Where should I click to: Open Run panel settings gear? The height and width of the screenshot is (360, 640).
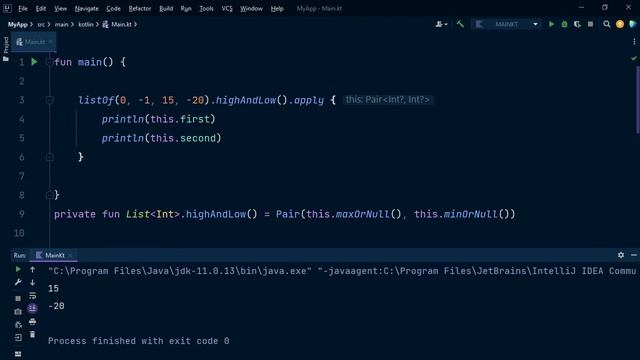(x=621, y=255)
